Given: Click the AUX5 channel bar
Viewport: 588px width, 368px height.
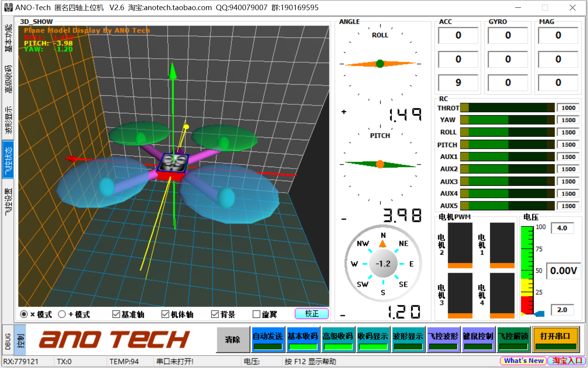Looking at the screenshot, I should 507,206.
